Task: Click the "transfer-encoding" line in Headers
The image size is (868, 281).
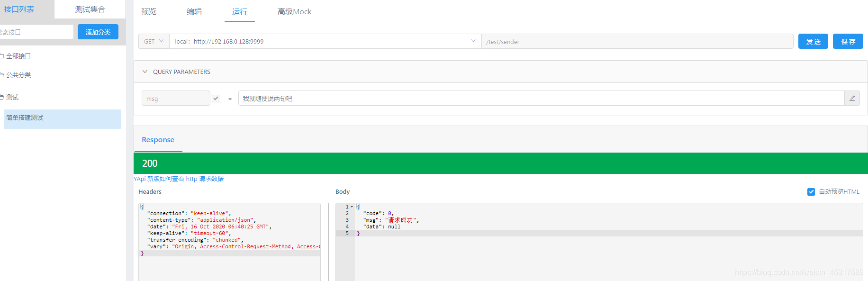Action: [195, 240]
